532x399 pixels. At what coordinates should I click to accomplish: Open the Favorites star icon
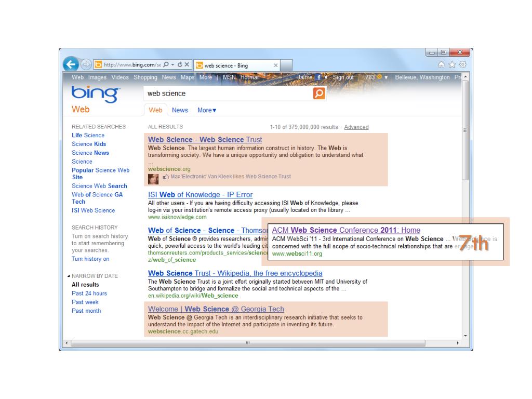(452, 64)
